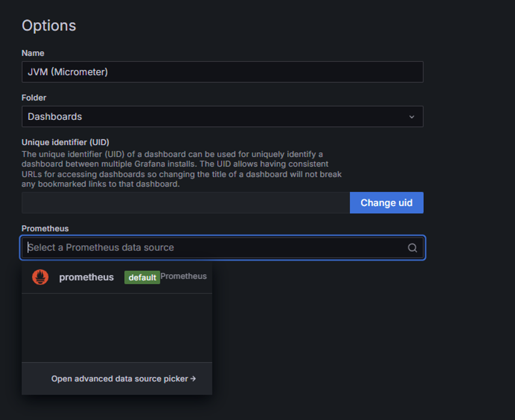The height and width of the screenshot is (420, 515).
Task: Click the Prometheus field label
Action: pyautogui.click(x=45, y=228)
